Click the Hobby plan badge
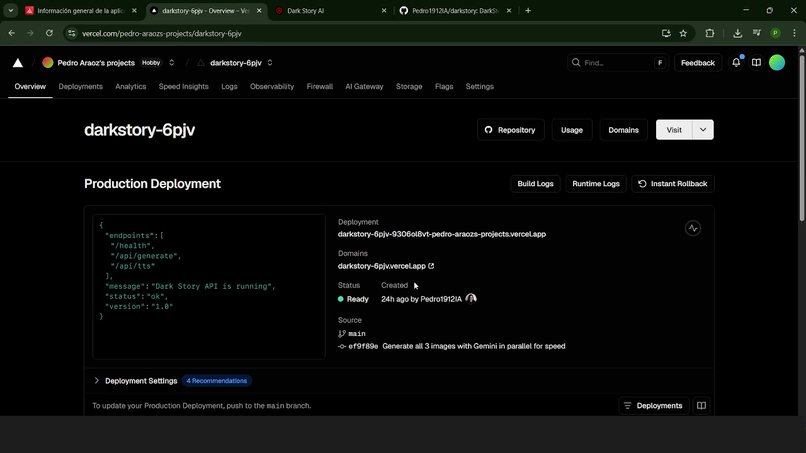 tap(151, 63)
